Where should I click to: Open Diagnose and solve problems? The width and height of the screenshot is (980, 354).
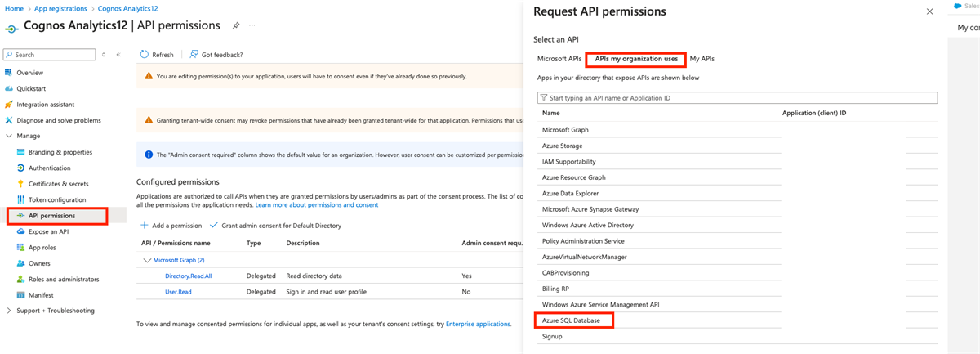[59, 120]
